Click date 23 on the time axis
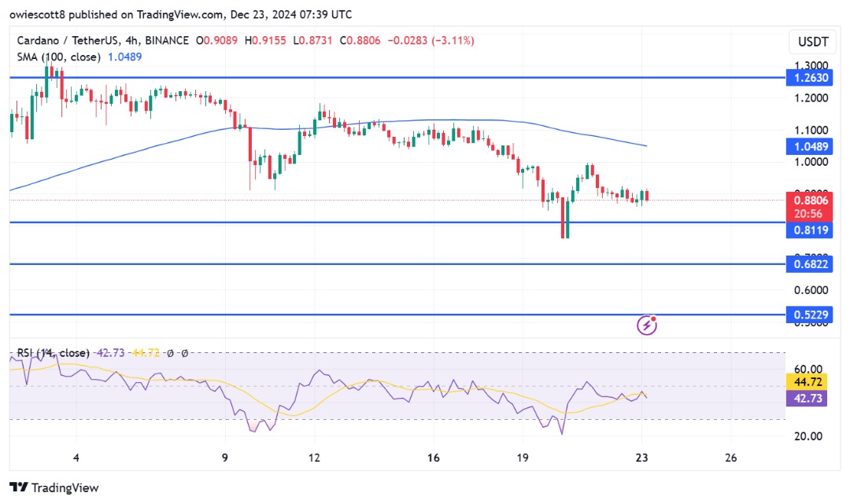The height and width of the screenshot is (504, 850). (x=641, y=458)
